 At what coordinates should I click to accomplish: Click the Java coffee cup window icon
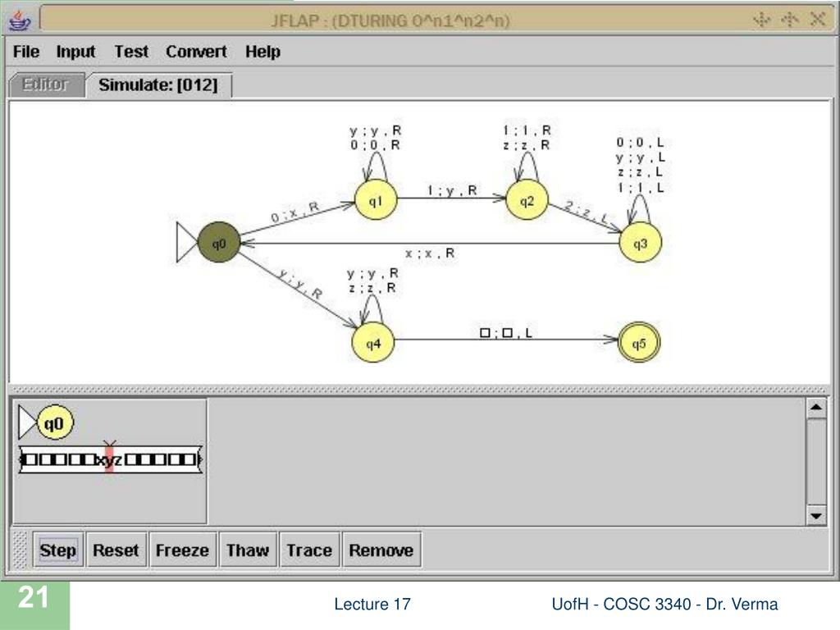point(21,21)
